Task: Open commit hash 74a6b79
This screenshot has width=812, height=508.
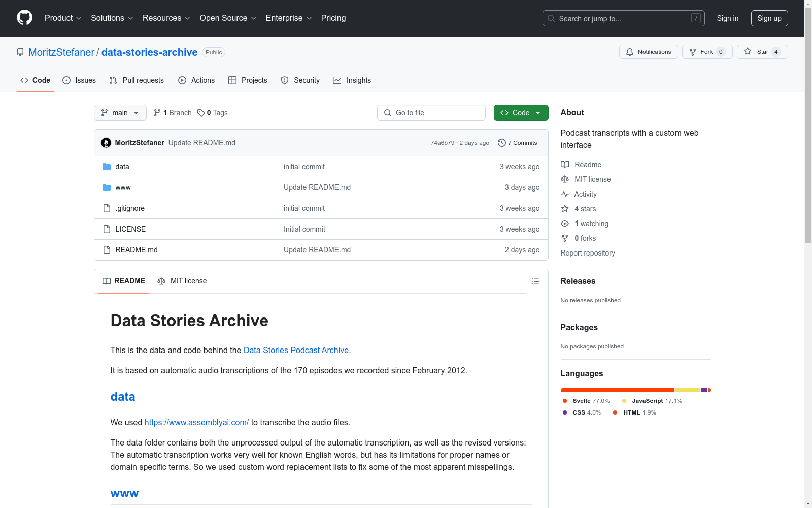Action: click(x=443, y=143)
